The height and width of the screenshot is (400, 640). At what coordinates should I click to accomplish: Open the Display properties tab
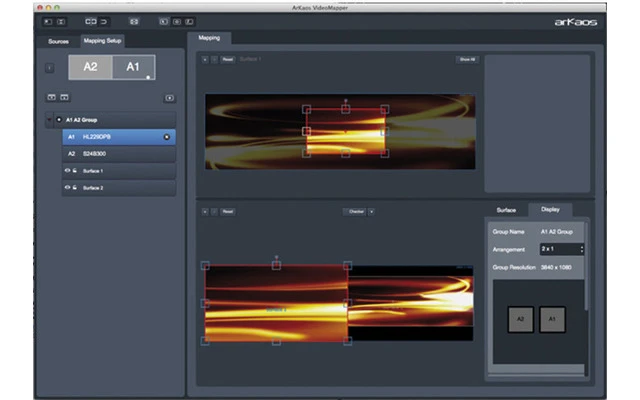click(550, 209)
